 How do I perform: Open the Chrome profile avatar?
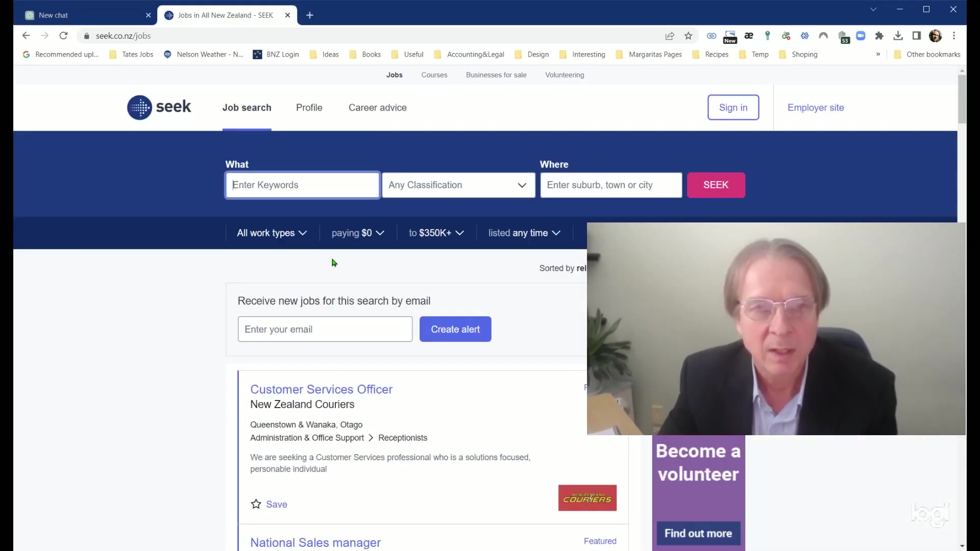936,36
